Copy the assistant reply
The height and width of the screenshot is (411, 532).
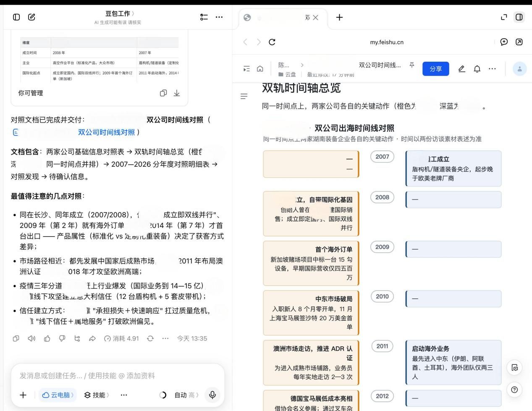(16, 338)
